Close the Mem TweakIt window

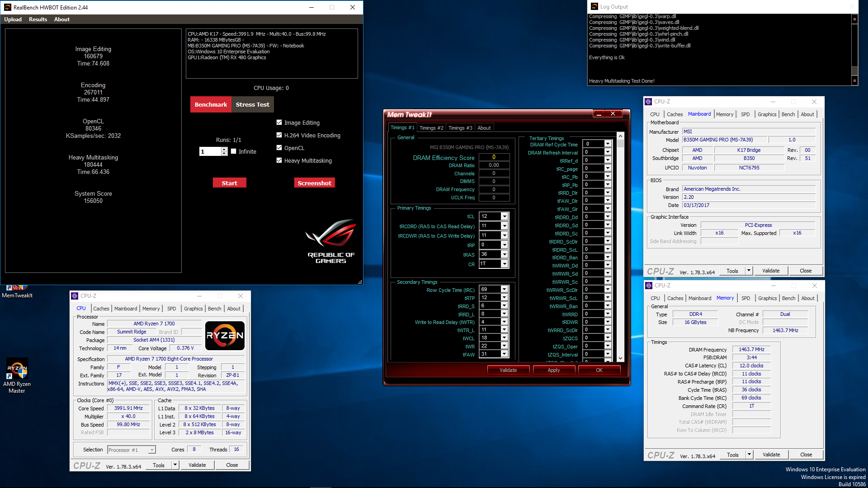(x=613, y=114)
